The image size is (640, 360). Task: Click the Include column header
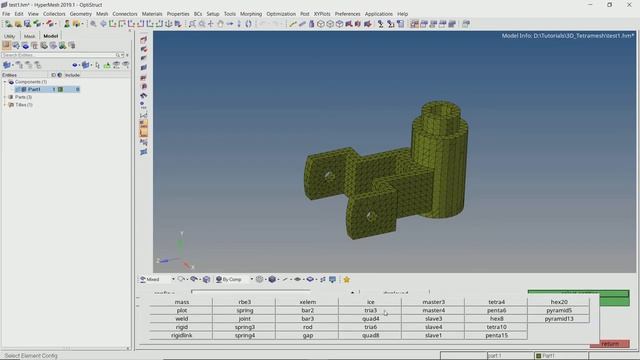point(72,75)
